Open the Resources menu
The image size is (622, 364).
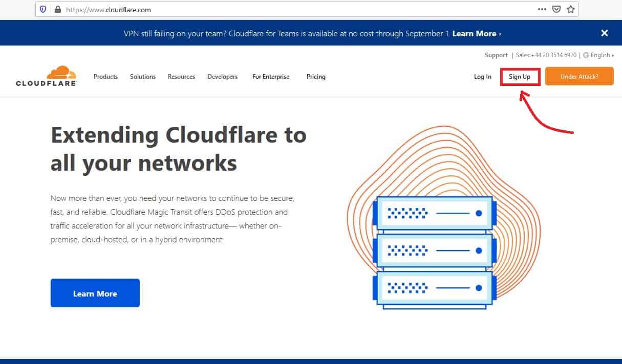click(x=181, y=77)
